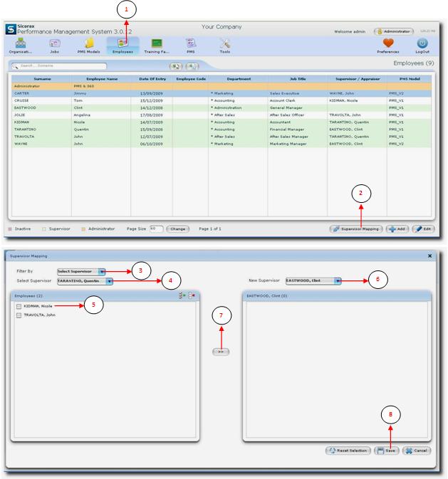
Task: Open the Select Supervisor dropdown
Action: point(109,281)
